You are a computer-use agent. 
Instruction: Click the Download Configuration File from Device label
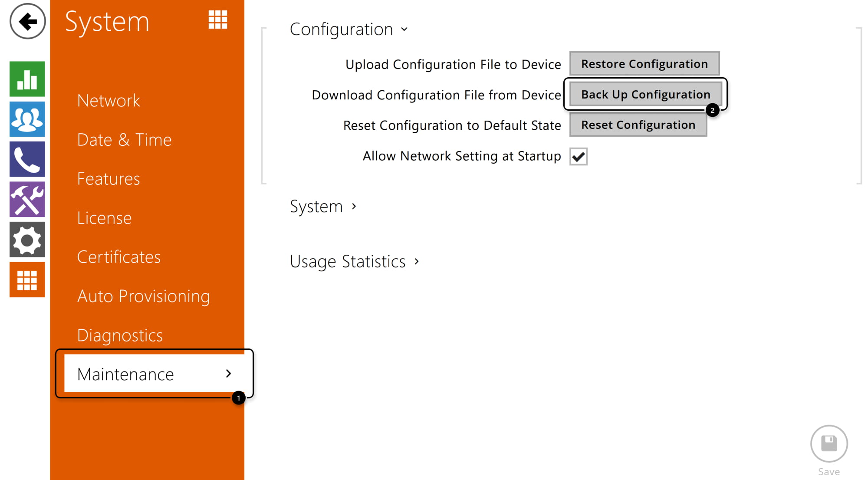(437, 95)
